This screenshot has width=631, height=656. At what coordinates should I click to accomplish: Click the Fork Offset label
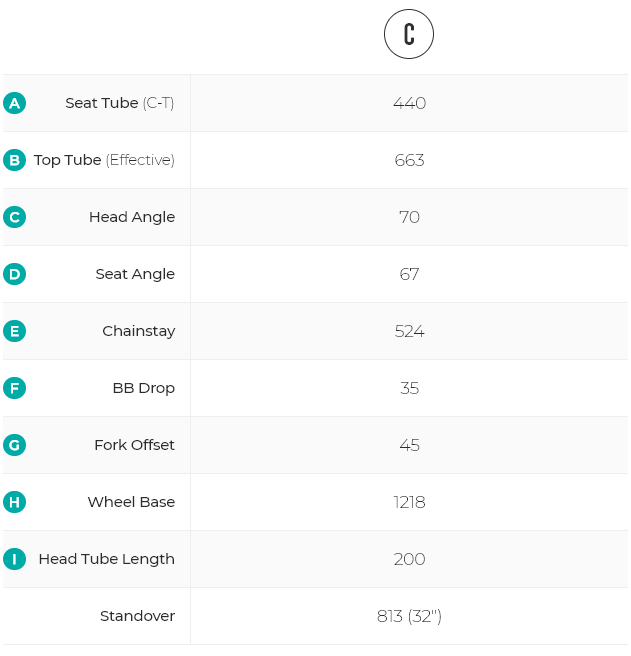tap(134, 445)
